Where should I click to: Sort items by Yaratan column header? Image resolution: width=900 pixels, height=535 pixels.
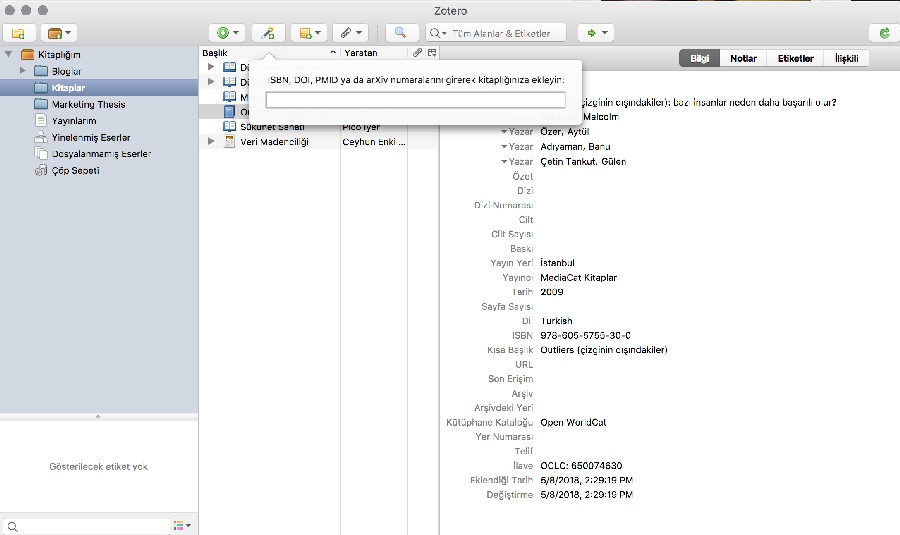(x=374, y=53)
